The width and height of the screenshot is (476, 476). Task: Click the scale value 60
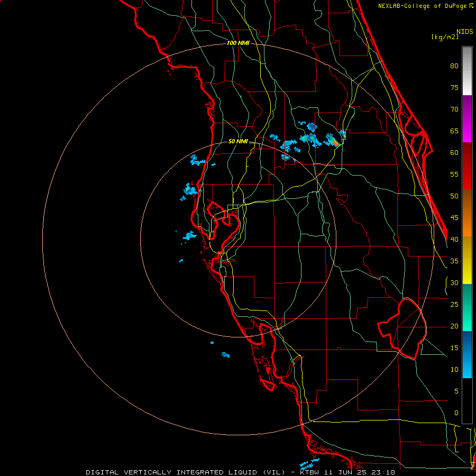point(454,153)
